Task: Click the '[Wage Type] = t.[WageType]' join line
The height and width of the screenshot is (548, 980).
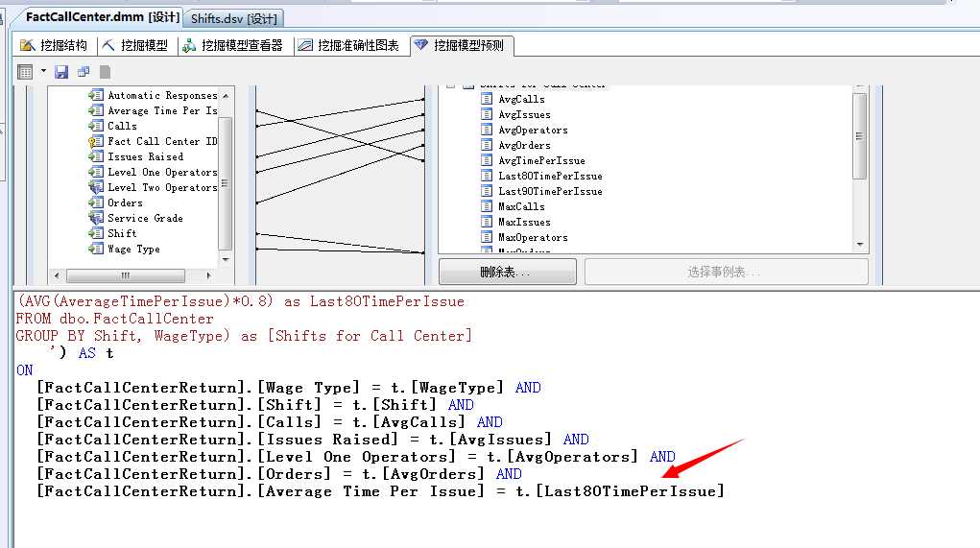Action: [x=288, y=388]
